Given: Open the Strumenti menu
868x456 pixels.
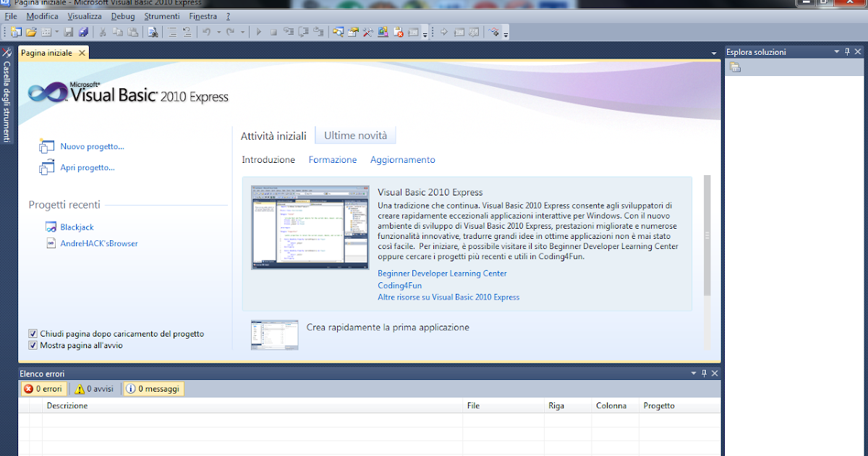Looking at the screenshot, I should (163, 16).
